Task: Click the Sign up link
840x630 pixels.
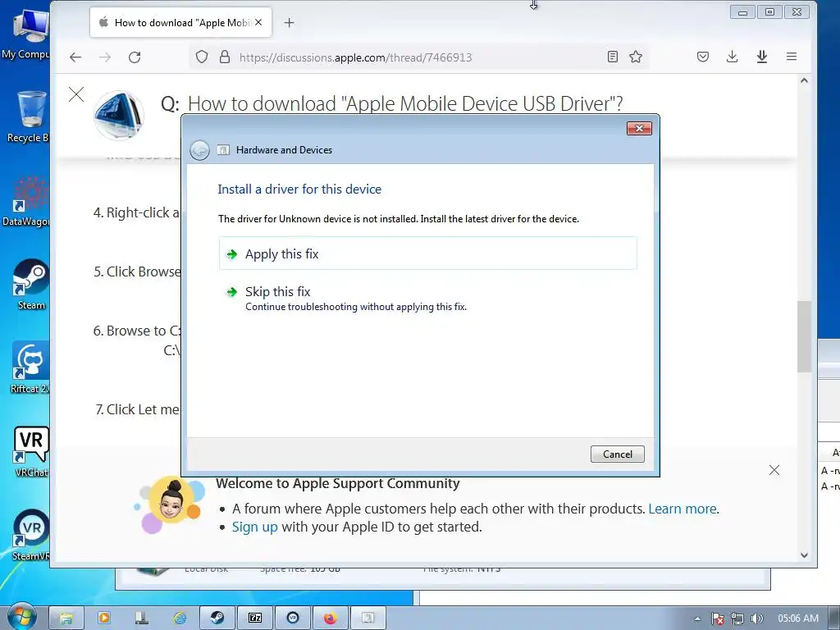Action: click(x=254, y=527)
